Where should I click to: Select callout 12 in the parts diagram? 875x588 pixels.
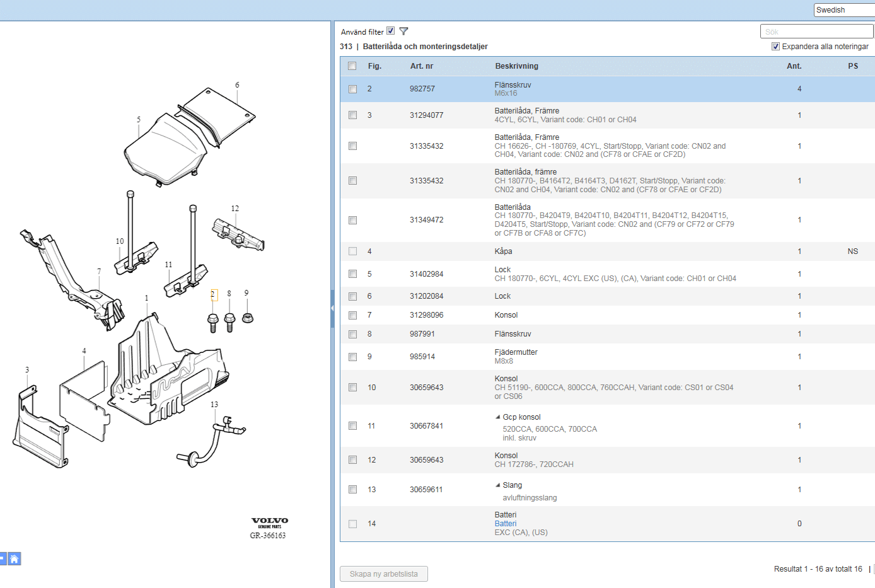click(x=235, y=209)
